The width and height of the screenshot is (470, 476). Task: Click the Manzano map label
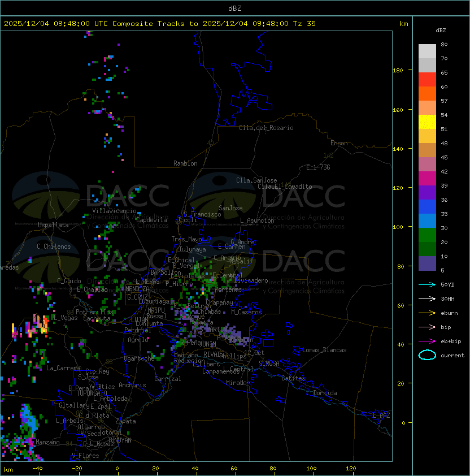tap(47, 442)
